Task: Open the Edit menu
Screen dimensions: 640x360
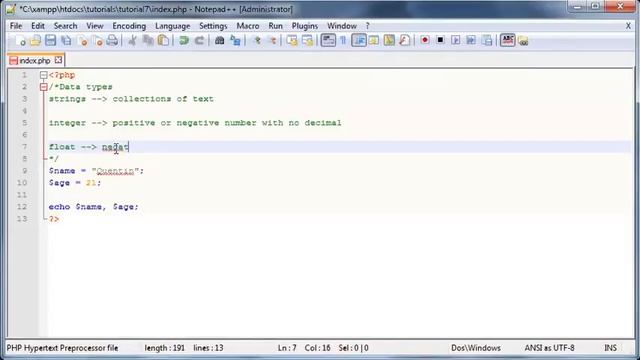Action: [38, 26]
